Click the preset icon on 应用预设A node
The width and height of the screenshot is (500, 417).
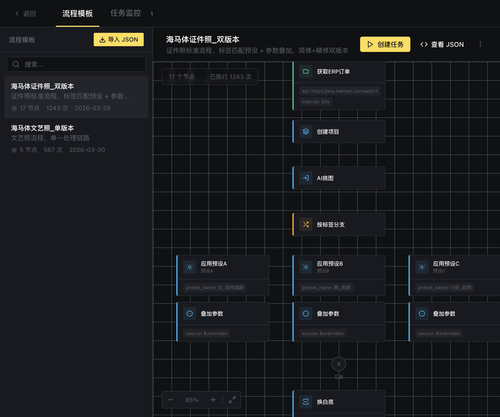[190, 267]
